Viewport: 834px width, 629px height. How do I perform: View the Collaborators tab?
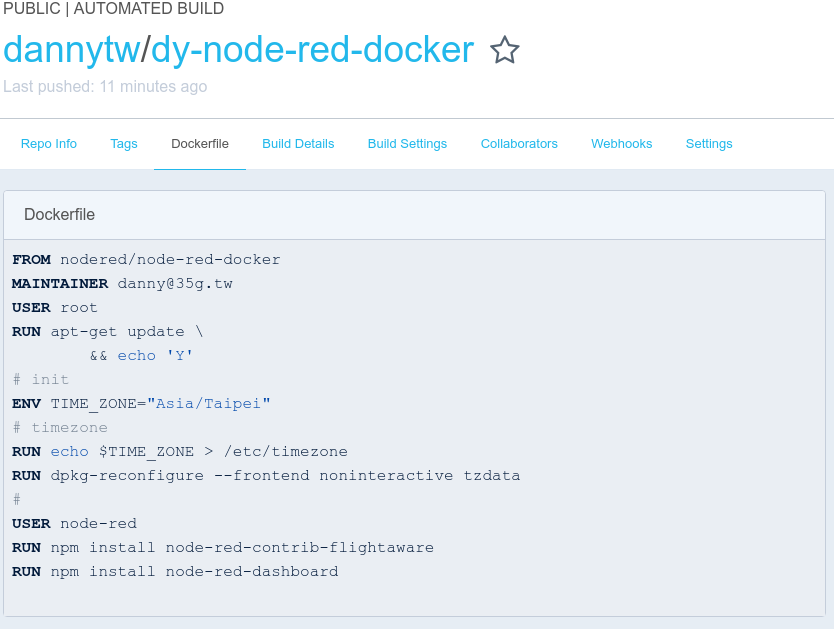coord(519,144)
